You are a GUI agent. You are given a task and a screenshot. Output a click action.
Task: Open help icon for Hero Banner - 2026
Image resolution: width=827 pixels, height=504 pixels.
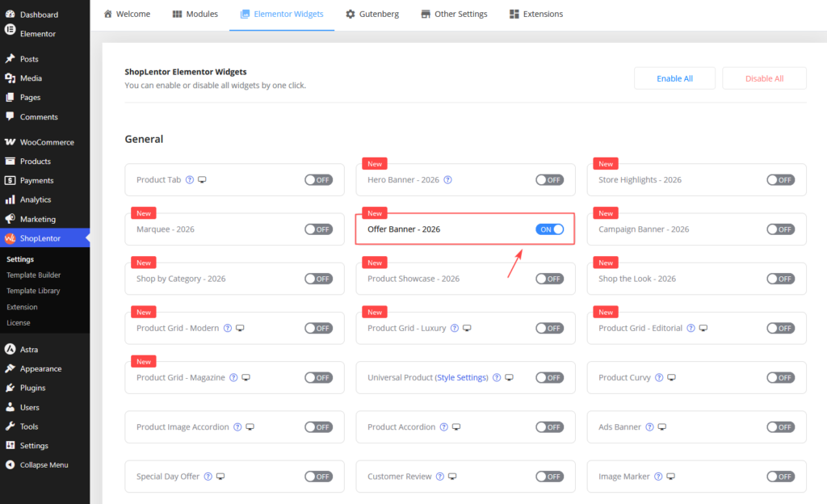point(447,180)
